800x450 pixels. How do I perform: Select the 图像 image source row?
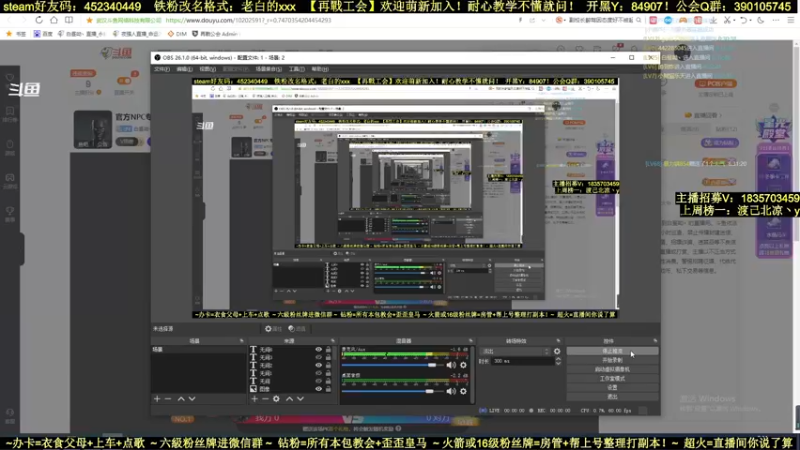point(291,389)
